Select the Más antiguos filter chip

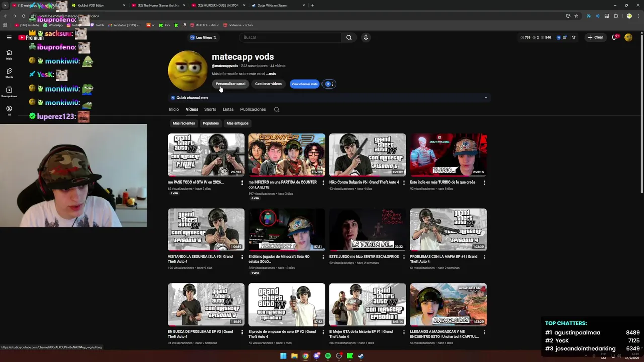(237, 123)
